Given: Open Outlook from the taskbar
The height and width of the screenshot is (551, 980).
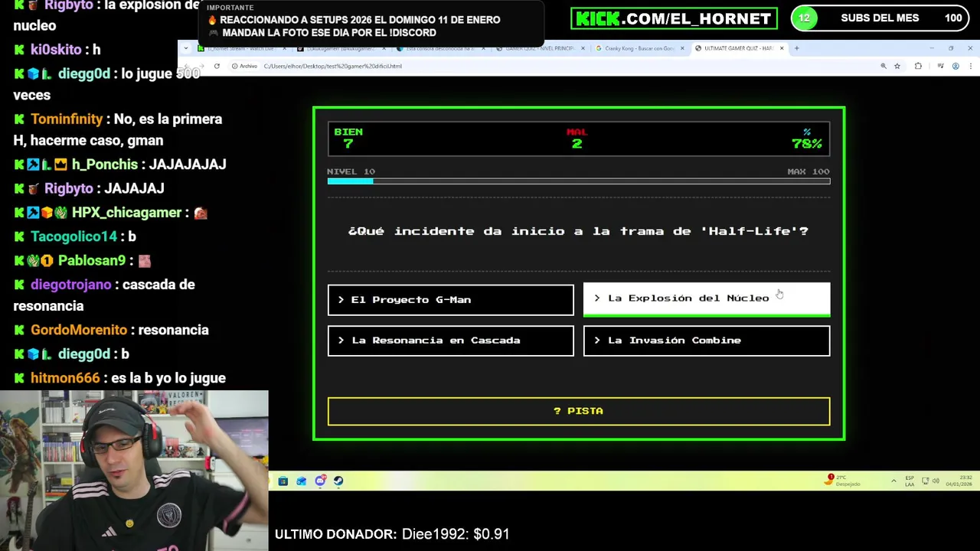Looking at the screenshot, I should pos(302,481).
